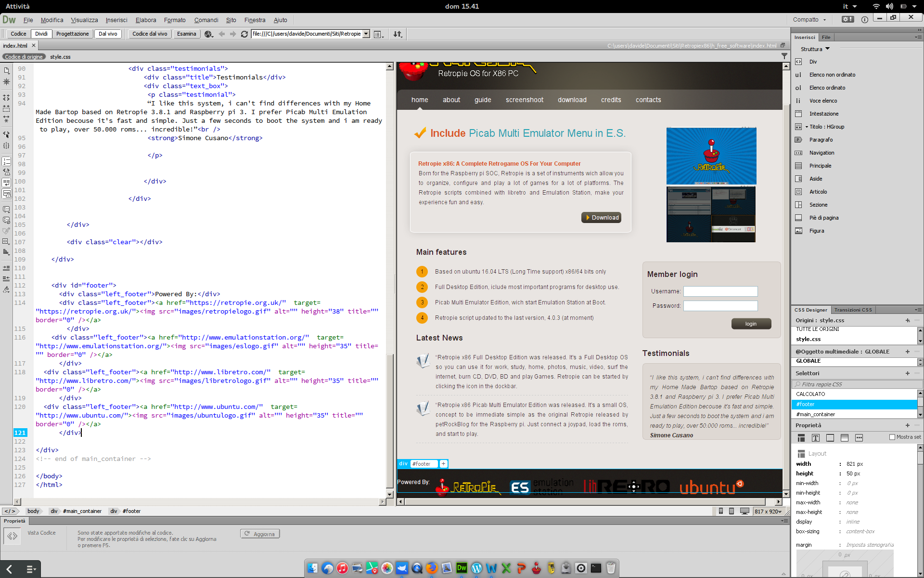Insert Figura element from Inserisci panel
924x578 pixels.
click(x=816, y=231)
